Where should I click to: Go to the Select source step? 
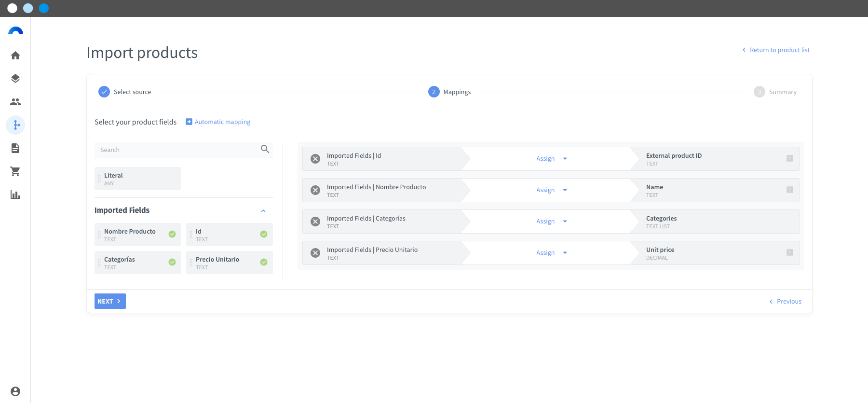[x=125, y=92]
